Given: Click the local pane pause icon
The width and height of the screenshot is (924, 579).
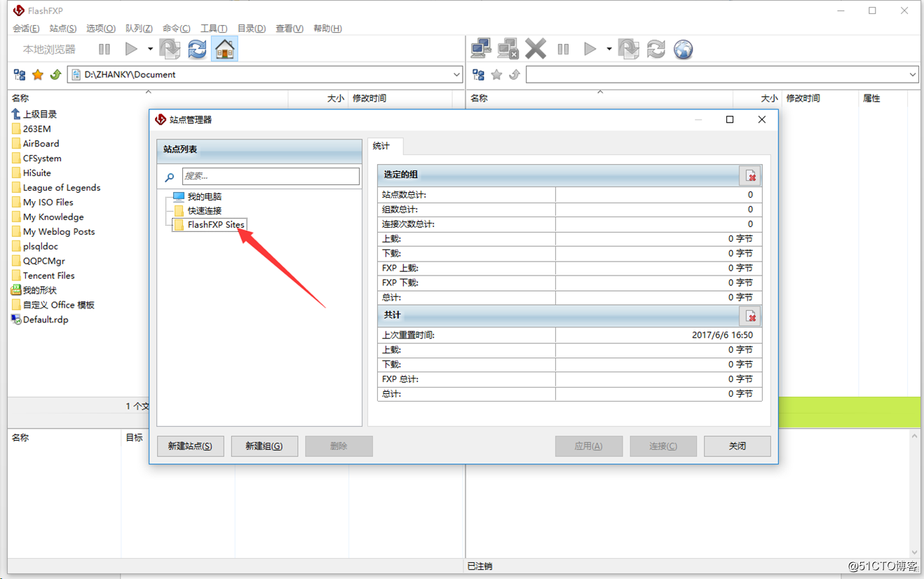Looking at the screenshot, I should 104,49.
